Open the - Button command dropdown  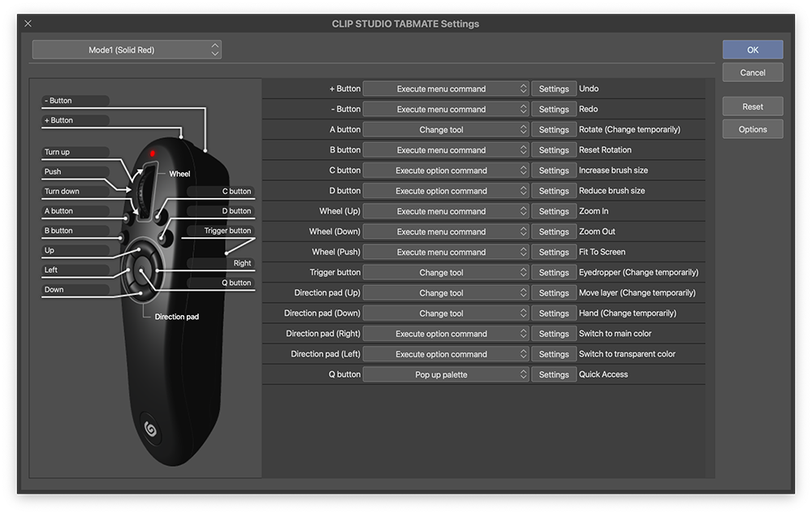pos(446,109)
